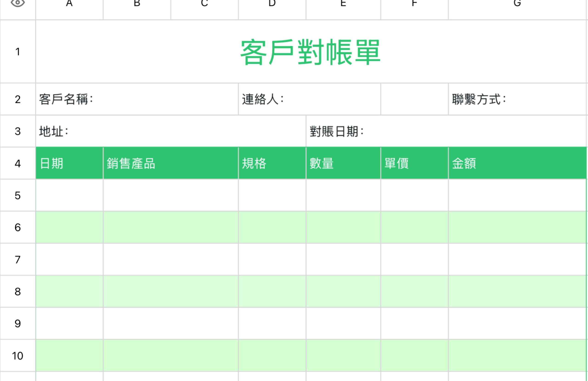Select row 6 header

coord(18,227)
